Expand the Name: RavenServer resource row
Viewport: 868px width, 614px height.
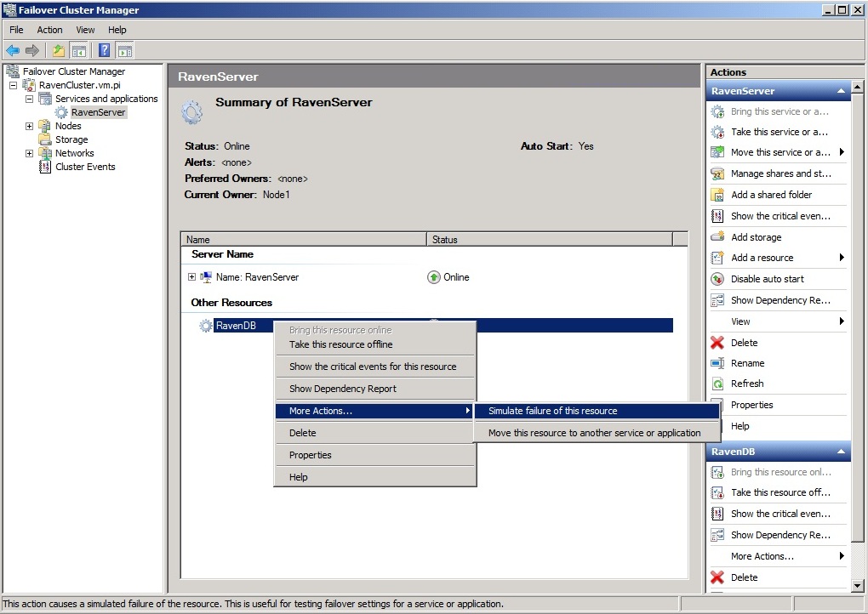(191, 276)
